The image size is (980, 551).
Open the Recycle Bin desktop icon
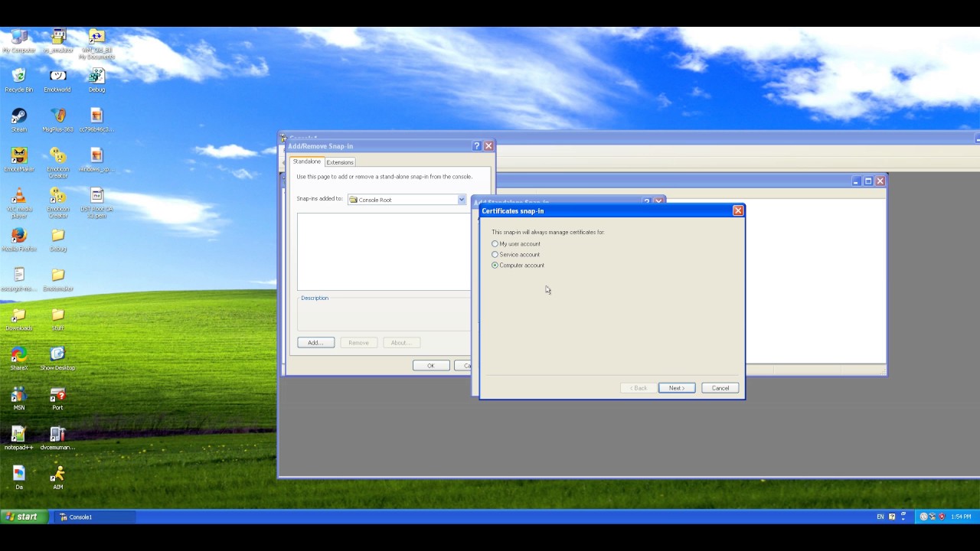click(x=18, y=80)
